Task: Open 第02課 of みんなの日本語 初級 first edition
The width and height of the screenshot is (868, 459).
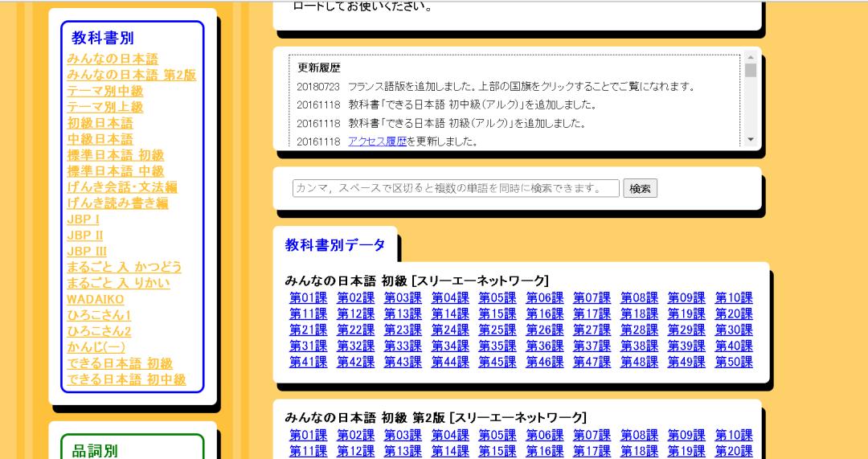Action: pyautogui.click(x=355, y=298)
